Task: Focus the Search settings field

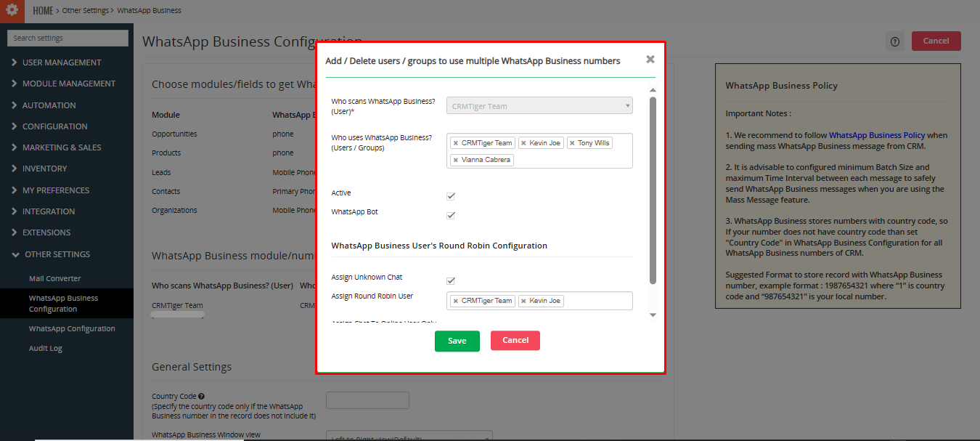Action: [68, 38]
